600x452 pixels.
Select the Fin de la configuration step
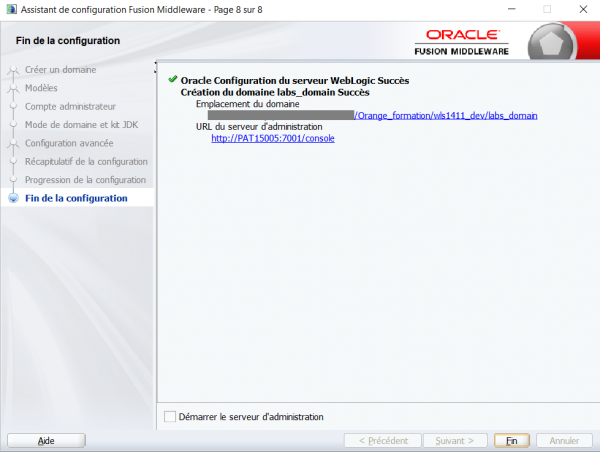[76, 198]
